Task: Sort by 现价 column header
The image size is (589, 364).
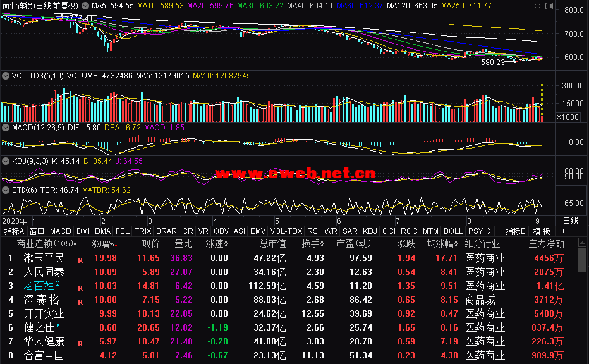Action: (150, 244)
